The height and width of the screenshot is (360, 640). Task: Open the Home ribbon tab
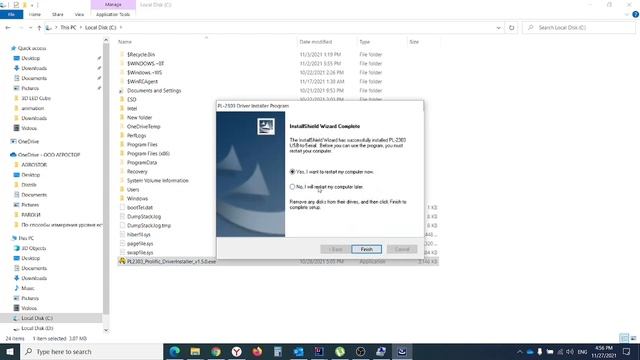click(x=35, y=14)
